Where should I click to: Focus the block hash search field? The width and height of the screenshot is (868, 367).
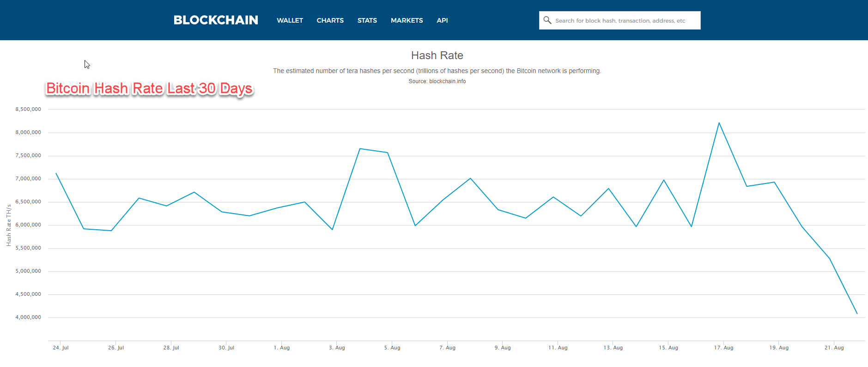pyautogui.click(x=619, y=20)
